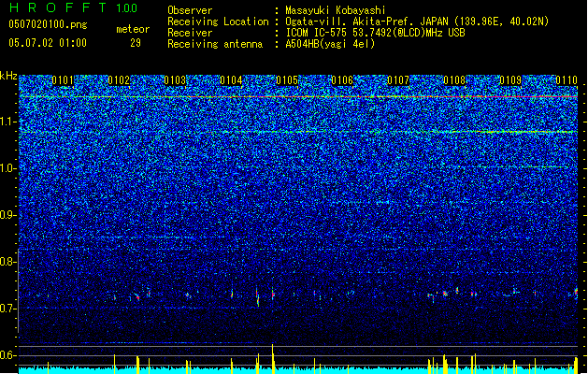Click the red-yellow carrier line at top of spectrogram
The width and height of the screenshot is (588, 374).
(298, 97)
